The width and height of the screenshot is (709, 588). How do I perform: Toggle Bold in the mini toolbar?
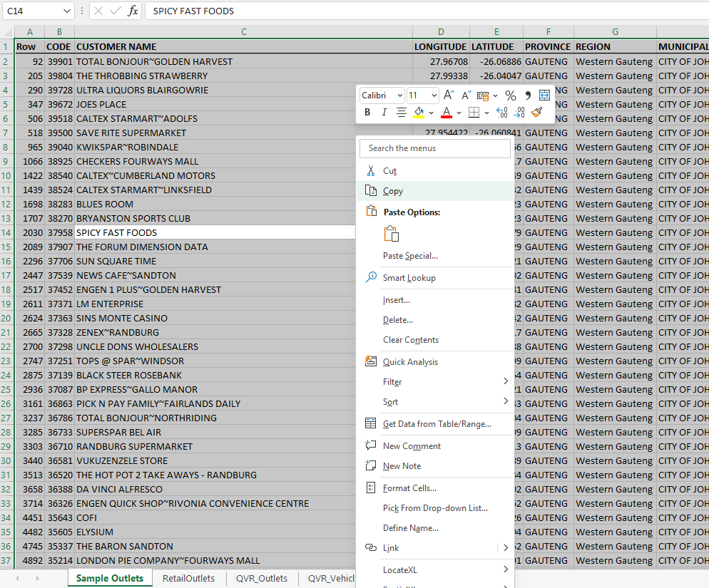[367, 113]
